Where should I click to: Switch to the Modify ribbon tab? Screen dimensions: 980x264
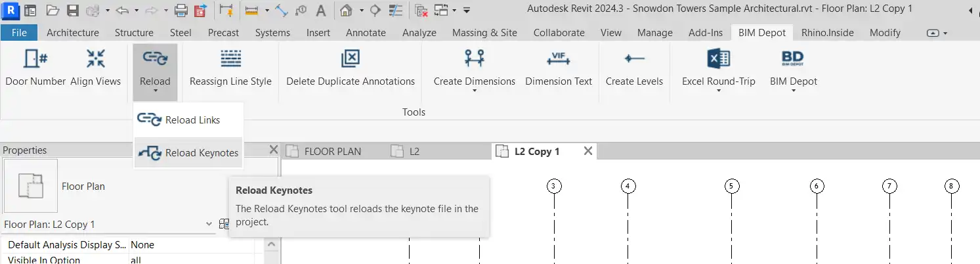[885, 32]
